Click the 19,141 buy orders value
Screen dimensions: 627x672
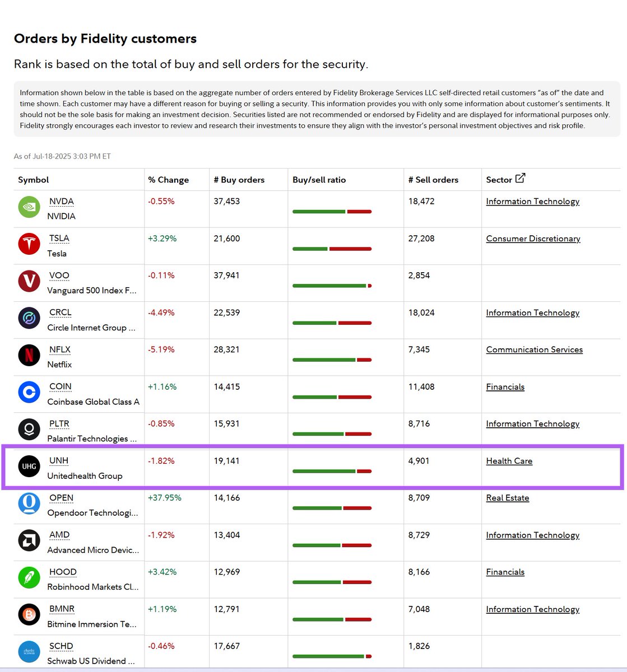(x=226, y=461)
